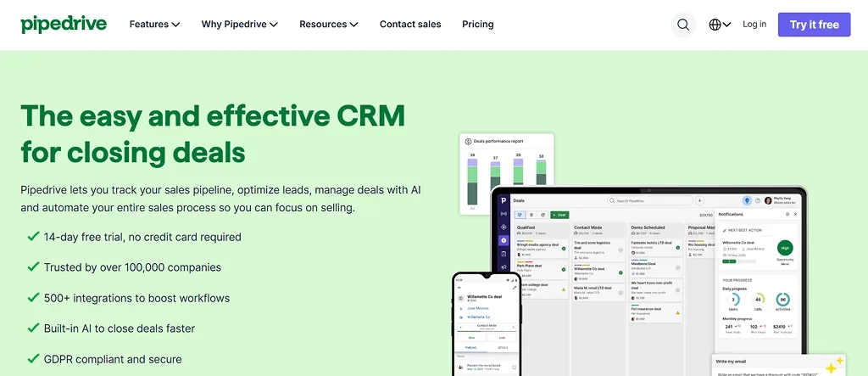Switch to the Details tab on phone mockup
This screenshot has height=376, width=868.
pyautogui.click(x=503, y=348)
